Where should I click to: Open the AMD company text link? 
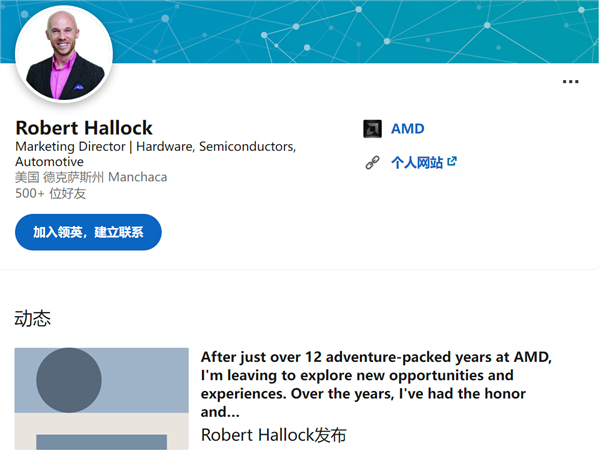tap(407, 129)
